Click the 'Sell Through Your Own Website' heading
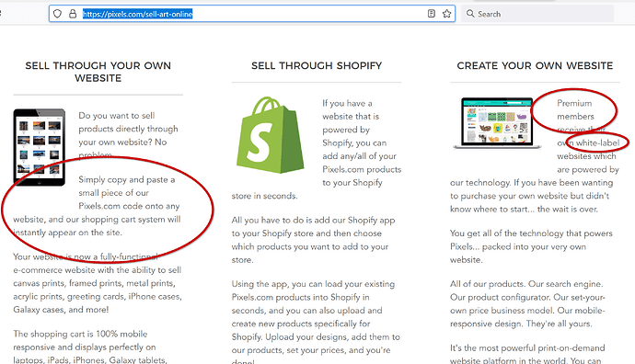This screenshot has width=635, height=364. [x=98, y=72]
